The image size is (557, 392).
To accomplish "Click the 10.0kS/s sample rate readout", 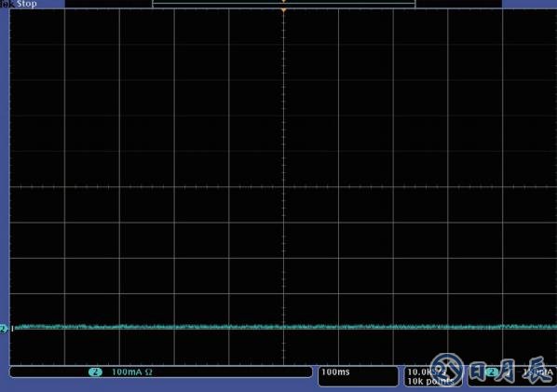I will click(427, 372).
